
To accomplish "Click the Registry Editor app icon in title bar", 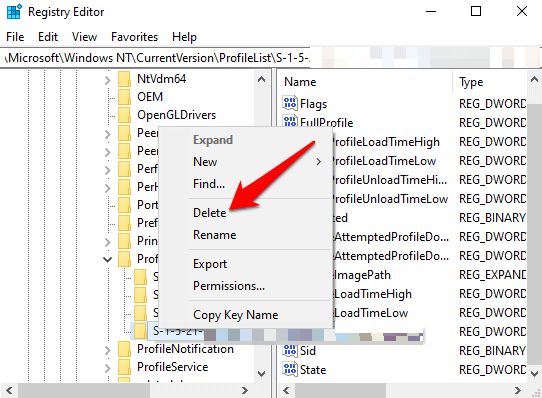I will pos(14,11).
